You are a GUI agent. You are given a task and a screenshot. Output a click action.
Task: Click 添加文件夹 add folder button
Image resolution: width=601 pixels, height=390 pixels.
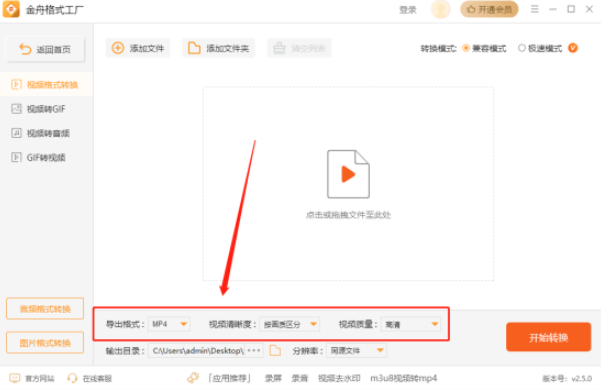pyautogui.click(x=218, y=48)
